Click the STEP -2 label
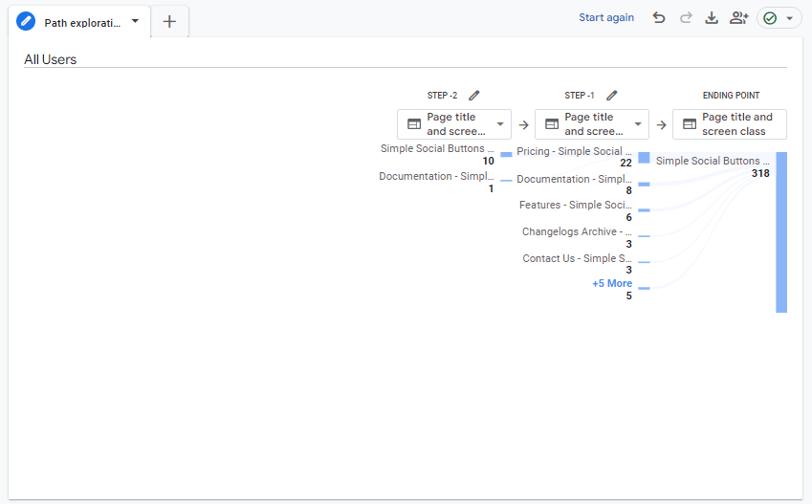This screenshot has width=812, height=504. pyautogui.click(x=442, y=96)
